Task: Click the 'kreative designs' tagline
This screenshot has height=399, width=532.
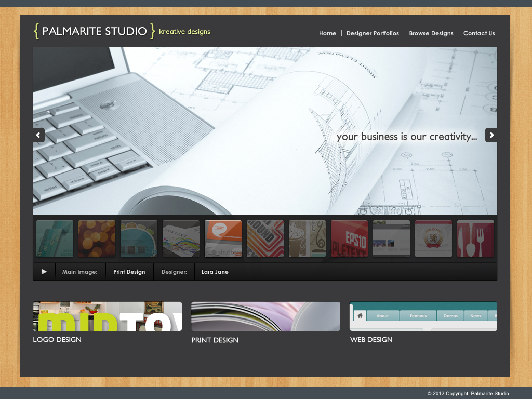Action: pos(184,32)
